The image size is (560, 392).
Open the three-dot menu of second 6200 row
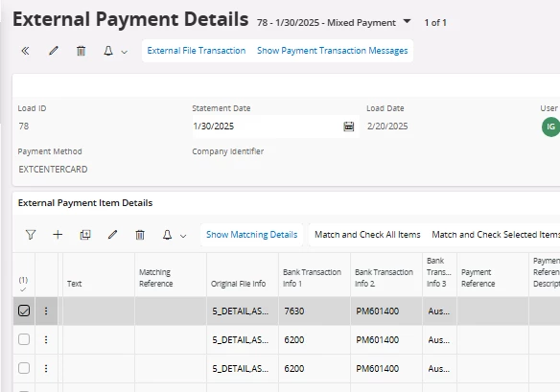[x=46, y=368]
